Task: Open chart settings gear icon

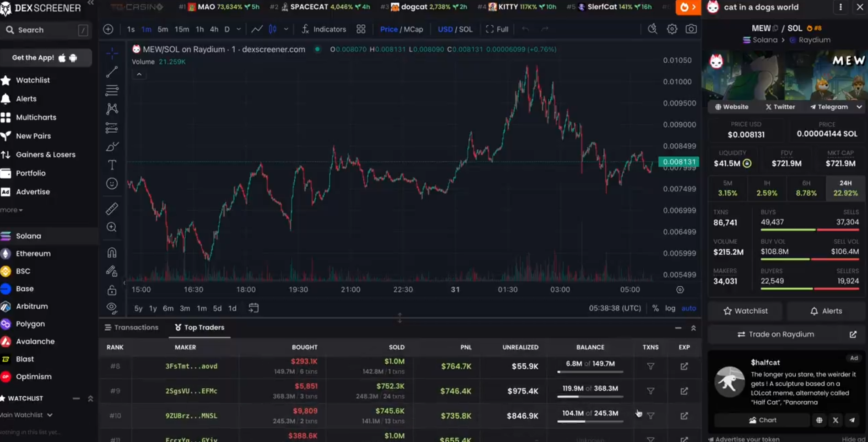Action: click(x=672, y=29)
